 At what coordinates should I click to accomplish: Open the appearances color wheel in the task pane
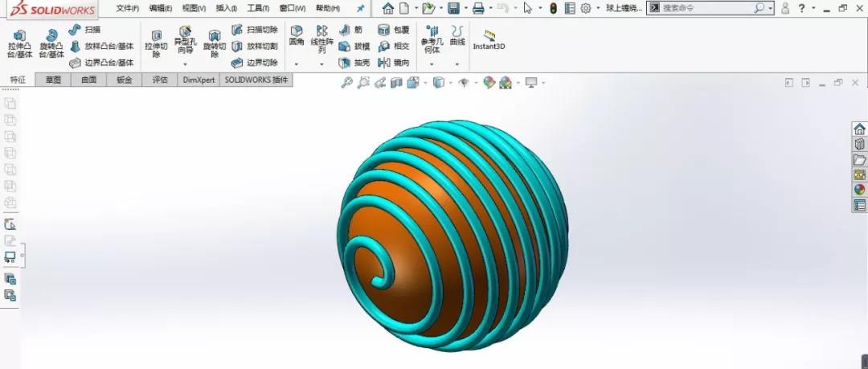click(x=859, y=190)
